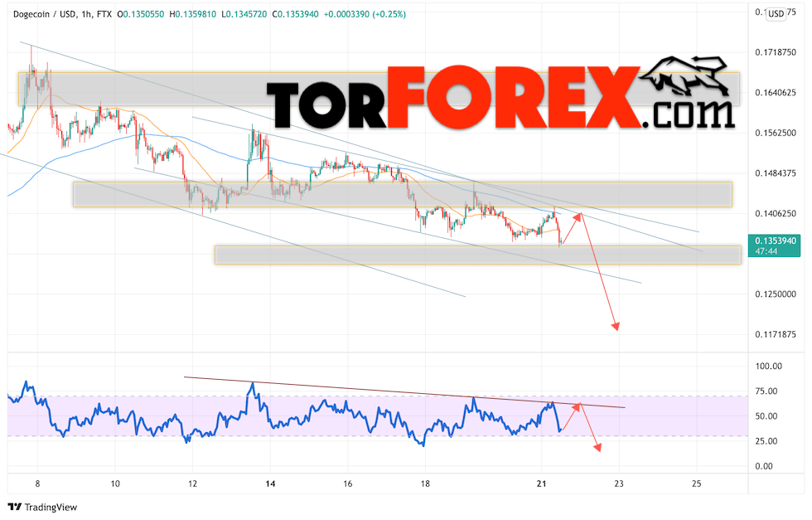Click date label 25 on time axis
The image size is (812, 520).
[697, 484]
